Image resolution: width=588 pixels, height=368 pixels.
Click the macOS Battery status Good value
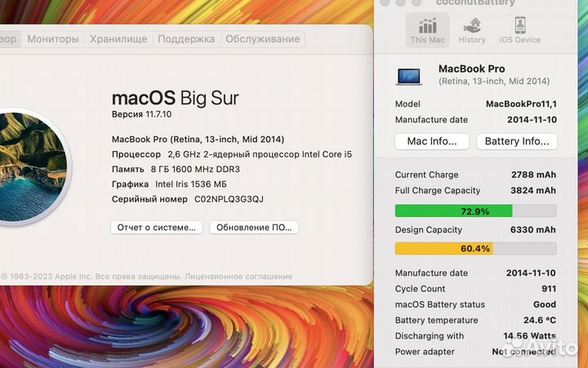pyautogui.click(x=545, y=304)
